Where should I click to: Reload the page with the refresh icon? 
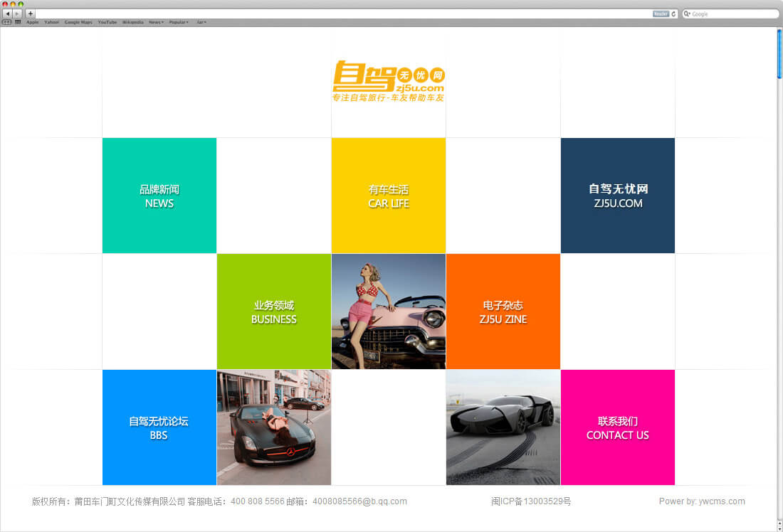click(x=673, y=14)
